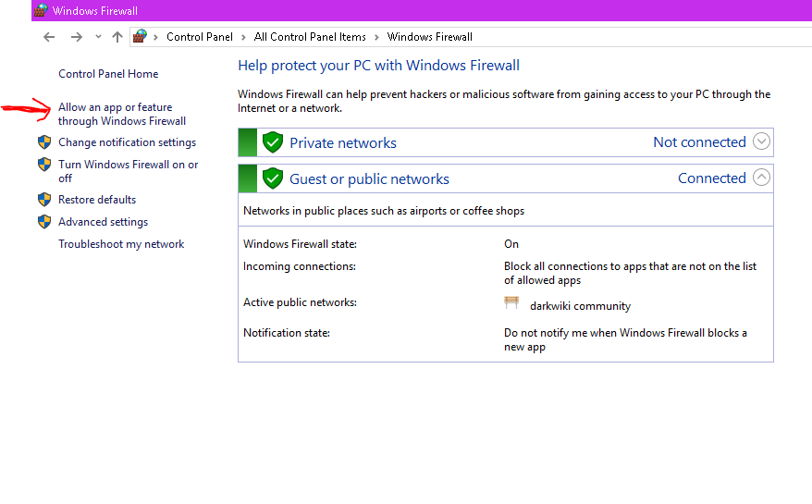This screenshot has height=504, width=812.
Task: Click green shield icon for Guest or public networks
Action: tap(273, 178)
